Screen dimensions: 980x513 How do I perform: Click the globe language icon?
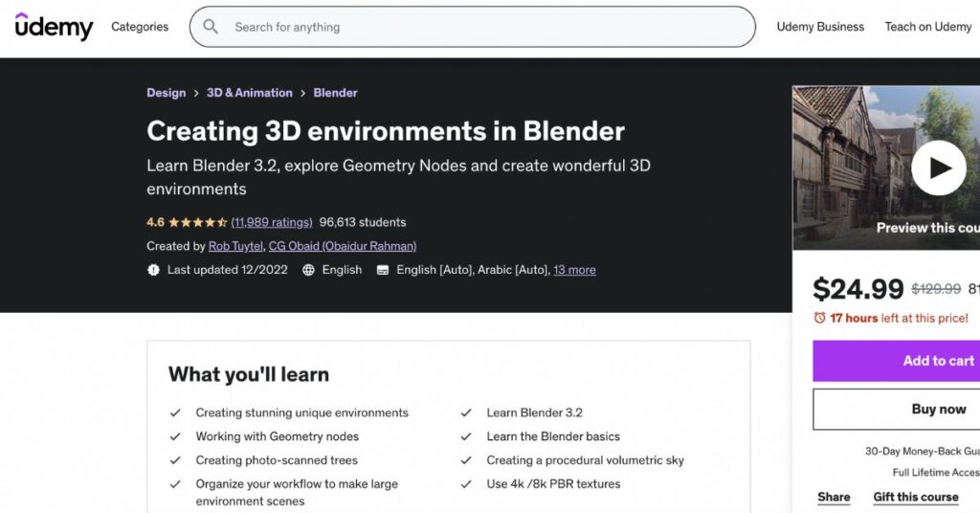[x=308, y=270]
